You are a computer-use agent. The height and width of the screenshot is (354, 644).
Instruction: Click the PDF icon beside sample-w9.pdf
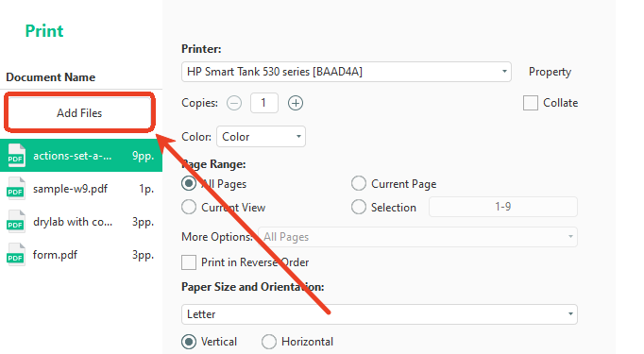[x=16, y=189]
